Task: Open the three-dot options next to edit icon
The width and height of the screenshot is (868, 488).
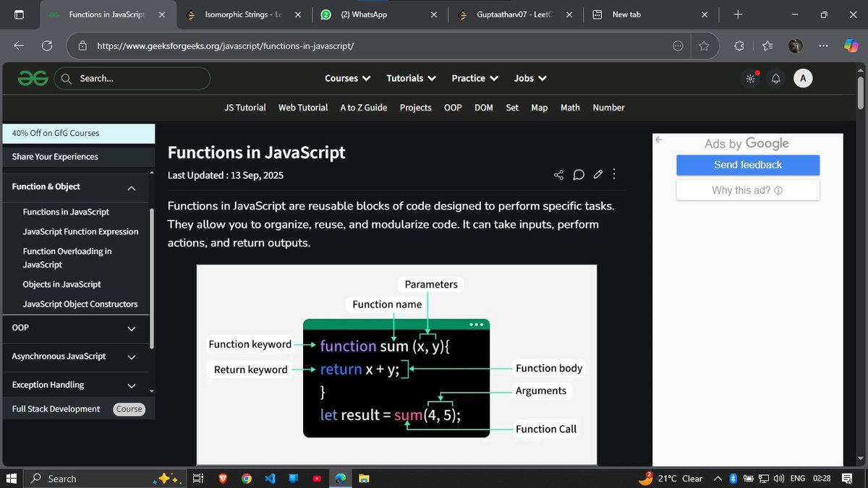Action: pos(613,174)
